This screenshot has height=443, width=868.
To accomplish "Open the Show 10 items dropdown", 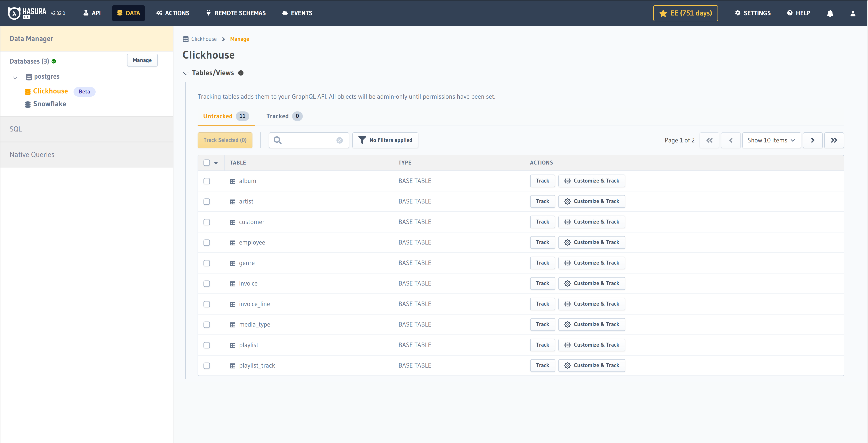I will click(x=771, y=140).
